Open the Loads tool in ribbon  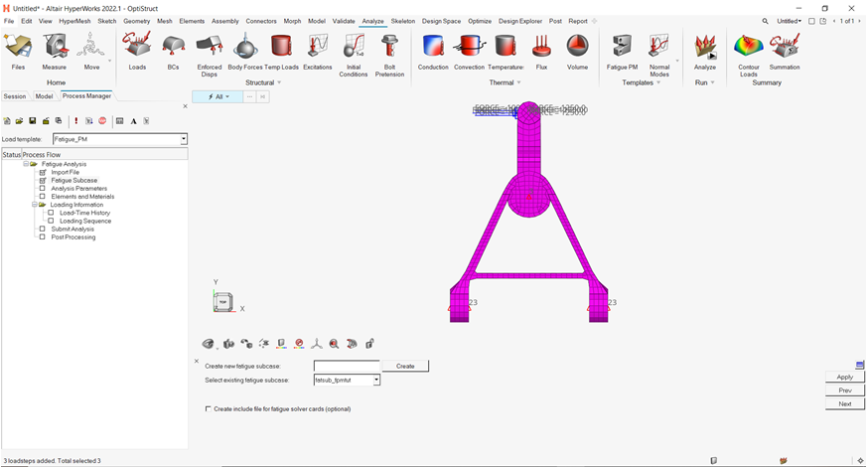[x=137, y=46]
